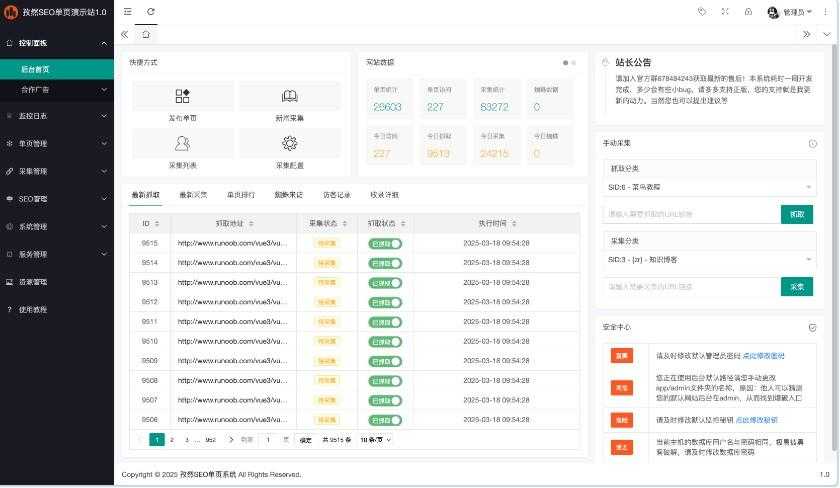
Task: Click the home tab icon
Action: 146,34
